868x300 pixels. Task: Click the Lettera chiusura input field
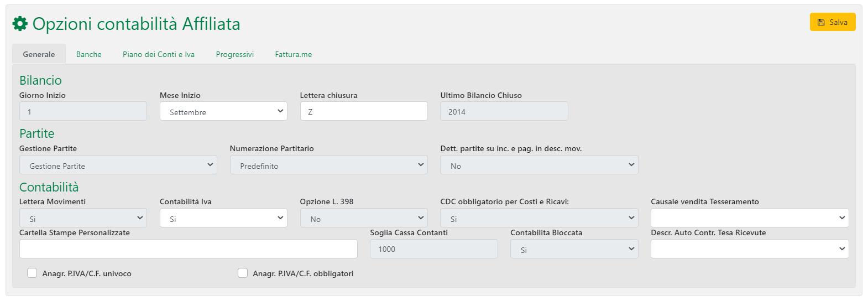pyautogui.click(x=364, y=111)
